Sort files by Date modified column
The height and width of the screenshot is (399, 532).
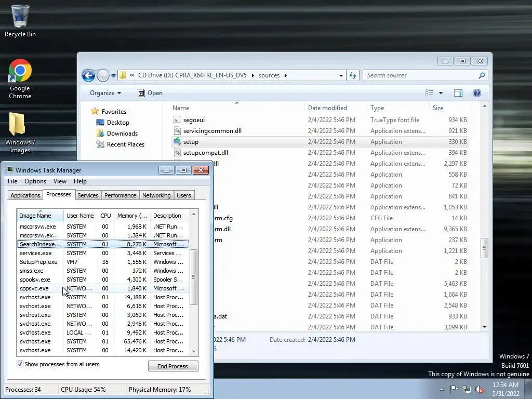click(336, 108)
